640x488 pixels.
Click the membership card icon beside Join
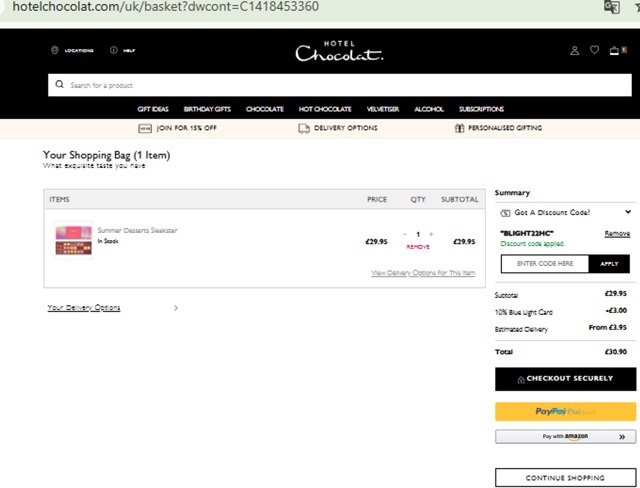[145, 129]
